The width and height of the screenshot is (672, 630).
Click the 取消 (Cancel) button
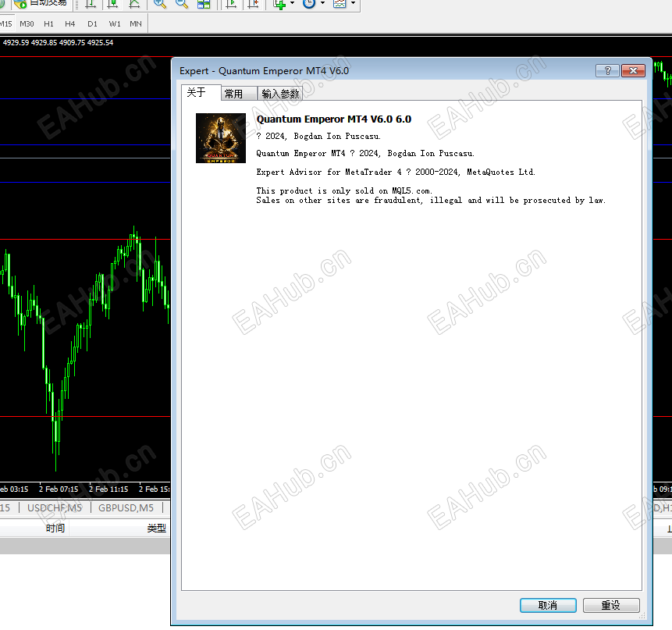(x=548, y=605)
